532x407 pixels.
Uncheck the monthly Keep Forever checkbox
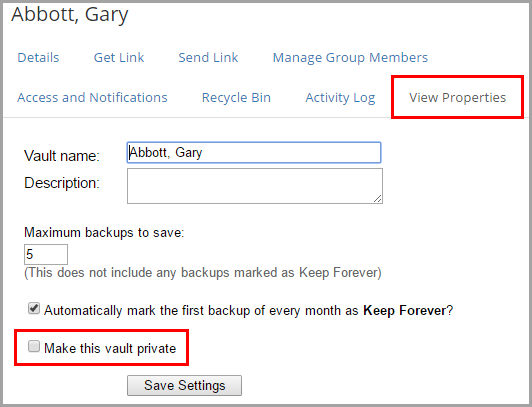click(34, 309)
